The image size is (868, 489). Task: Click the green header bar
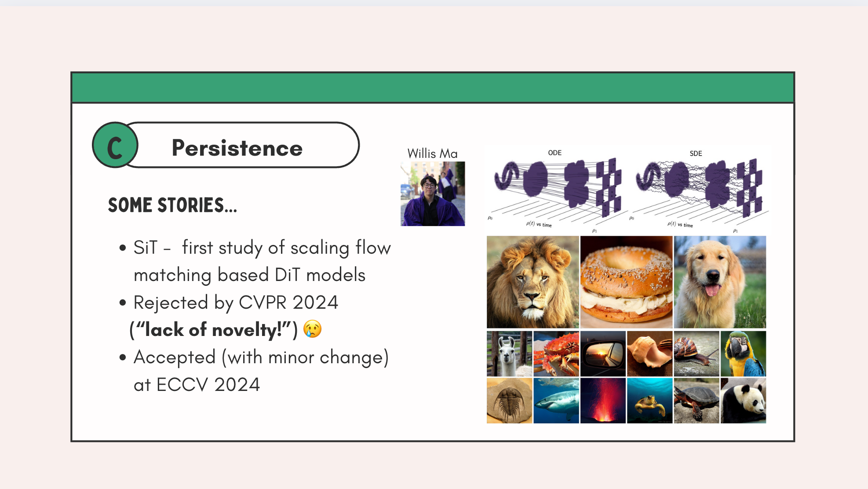pyautogui.click(x=433, y=88)
